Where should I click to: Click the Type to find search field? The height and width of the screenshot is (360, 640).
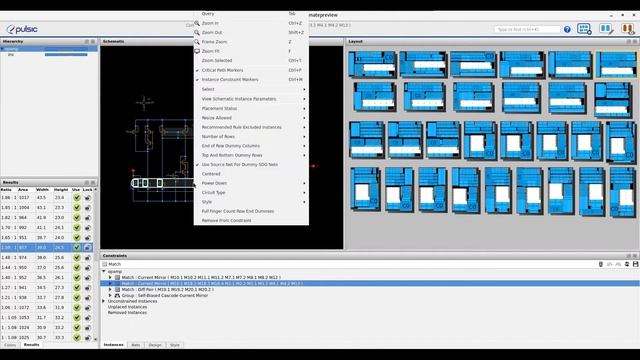tap(527, 29)
